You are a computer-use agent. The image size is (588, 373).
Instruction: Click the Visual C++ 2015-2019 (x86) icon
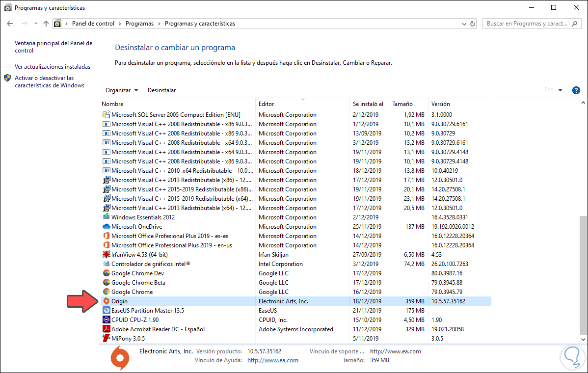point(107,189)
